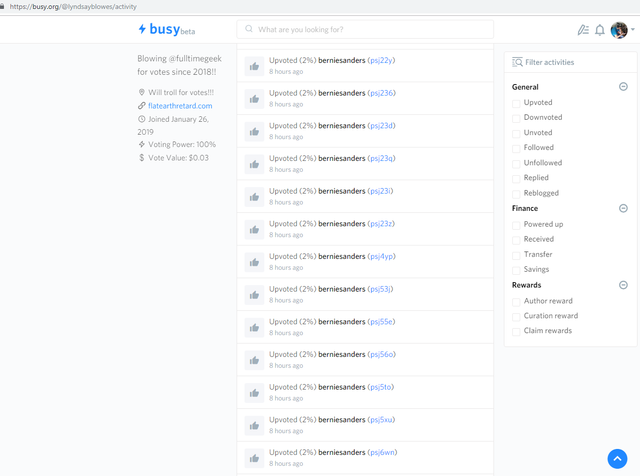
Task: Click the user avatar in header
Action: pyautogui.click(x=619, y=30)
